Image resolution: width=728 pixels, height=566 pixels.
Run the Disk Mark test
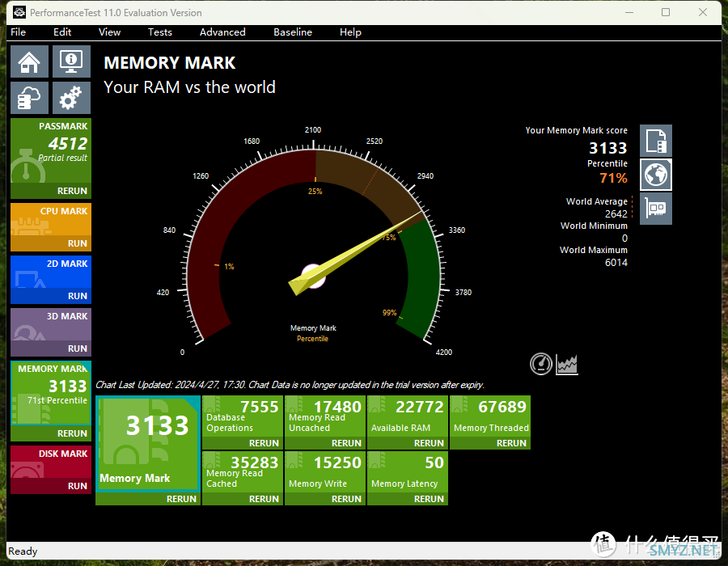(x=51, y=486)
